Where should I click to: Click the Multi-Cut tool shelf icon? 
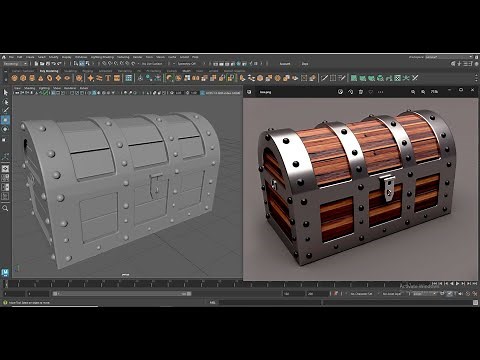(324, 78)
